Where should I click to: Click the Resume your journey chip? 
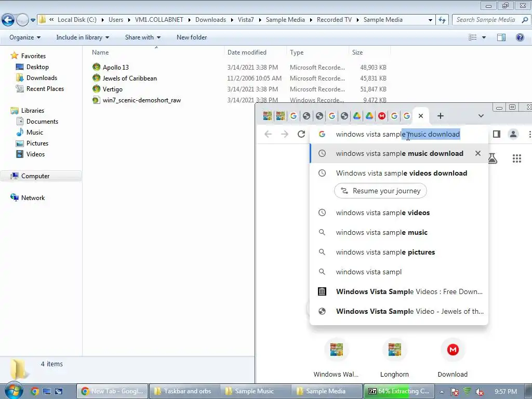pyautogui.click(x=380, y=191)
